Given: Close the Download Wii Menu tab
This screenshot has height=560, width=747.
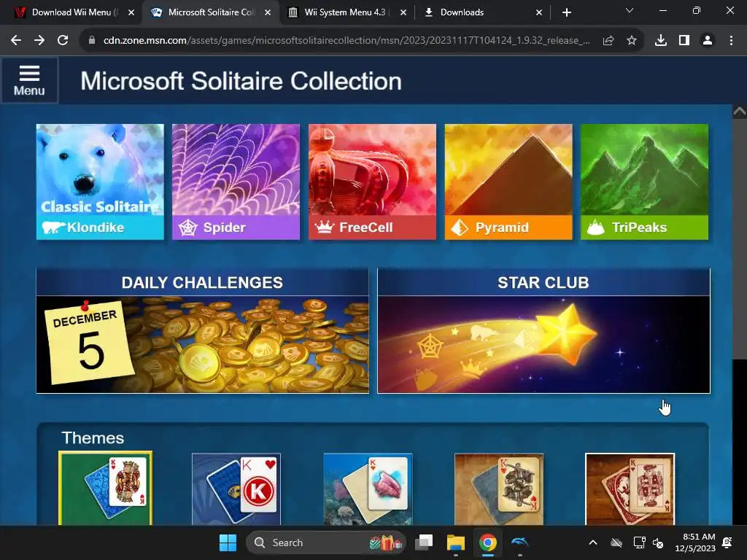Looking at the screenshot, I should (131, 12).
